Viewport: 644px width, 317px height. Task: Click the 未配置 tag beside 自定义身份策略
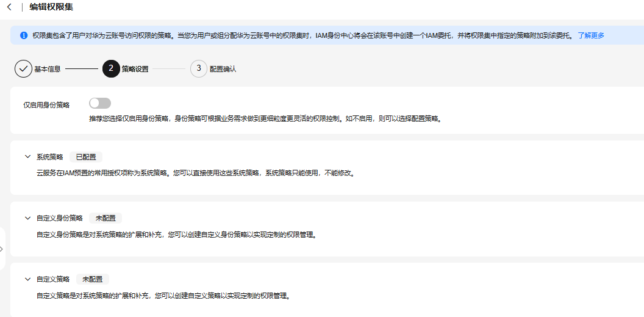tap(106, 218)
